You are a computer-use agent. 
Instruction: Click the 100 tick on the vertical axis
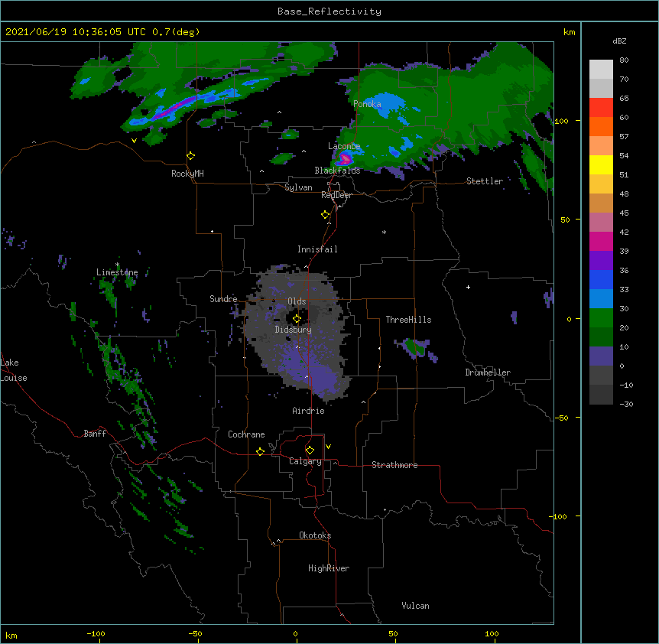tap(561, 121)
